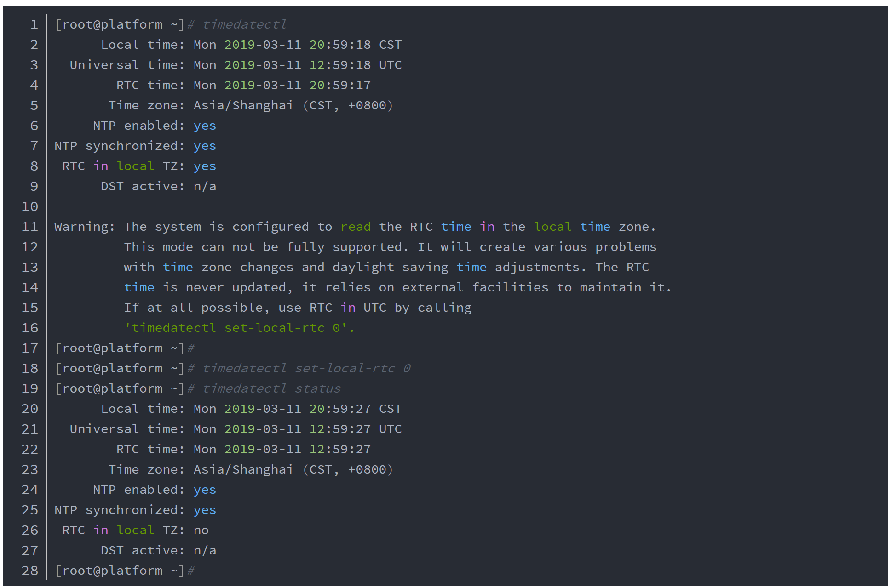This screenshot has width=891, height=588.
Task: Click the 'Warning:' word
Action: click(x=85, y=227)
